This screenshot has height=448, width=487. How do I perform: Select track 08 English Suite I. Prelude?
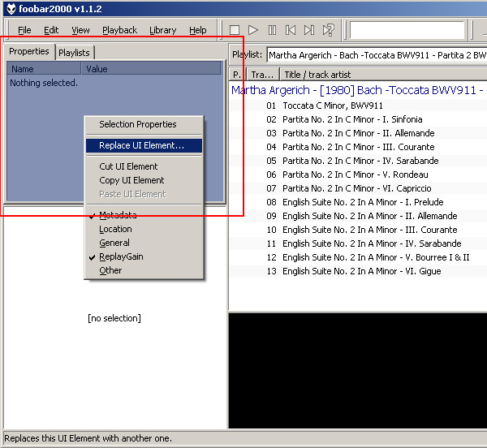tap(358, 202)
